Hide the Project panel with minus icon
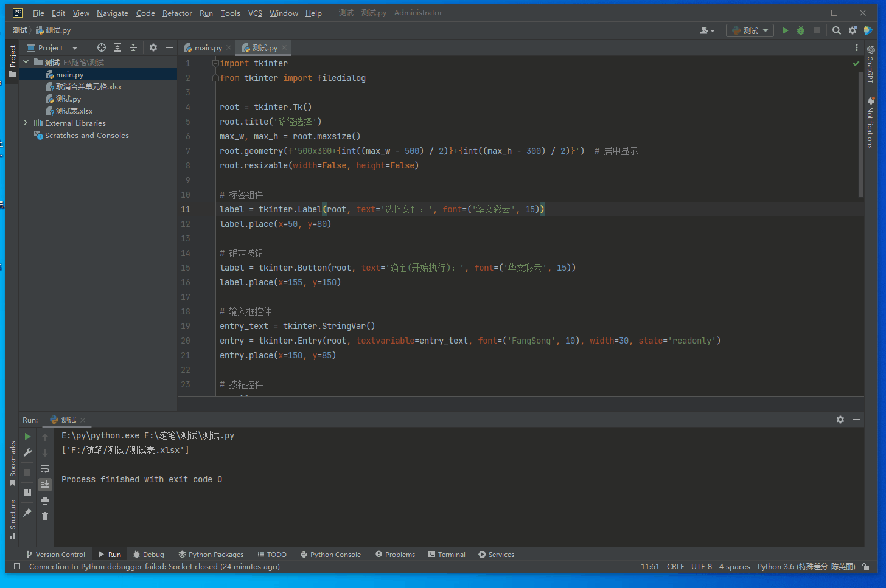Screen dimensions: 886x588 pos(169,47)
